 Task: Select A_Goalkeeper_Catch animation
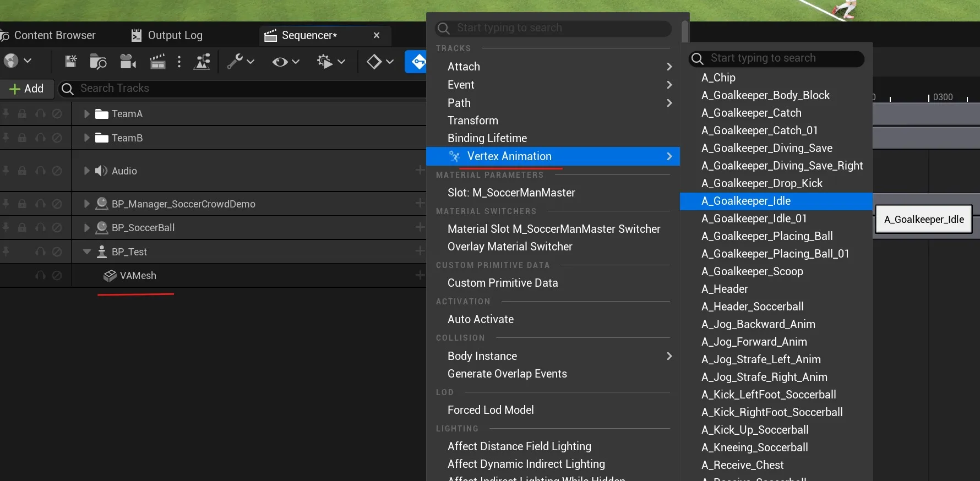coord(776,113)
